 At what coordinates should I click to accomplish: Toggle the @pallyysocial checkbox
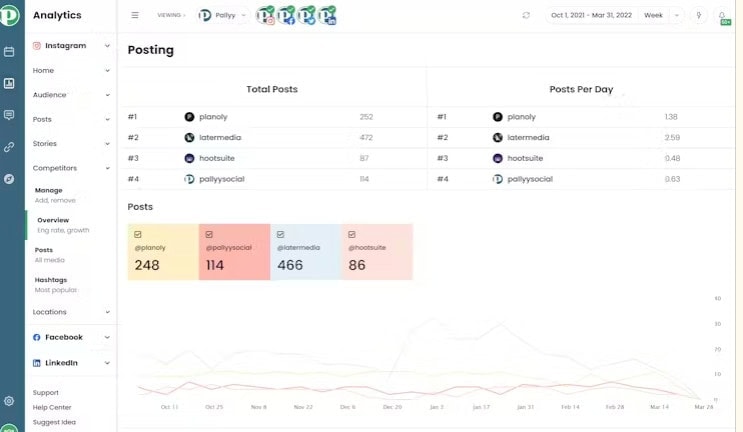(x=209, y=234)
